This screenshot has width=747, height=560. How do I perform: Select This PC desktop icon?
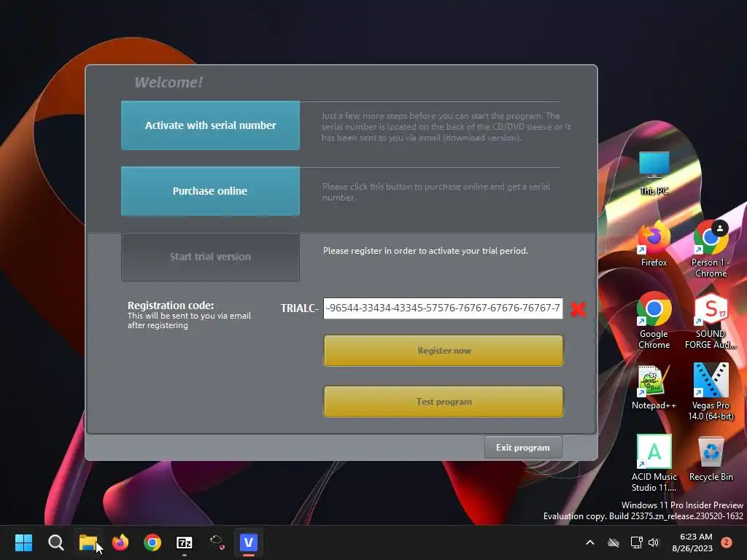[x=654, y=174]
